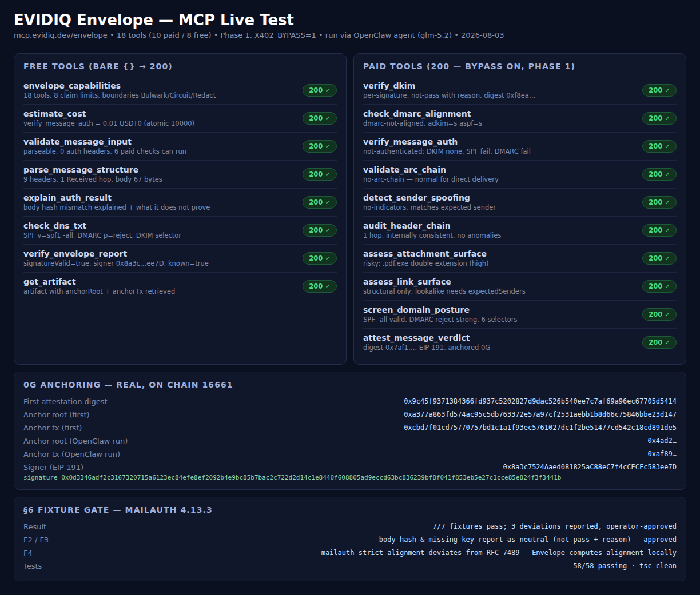Click the Anchor tx (first) hash 0xcbd7f0…
Viewport: 700px width, 595px height.
point(540,428)
